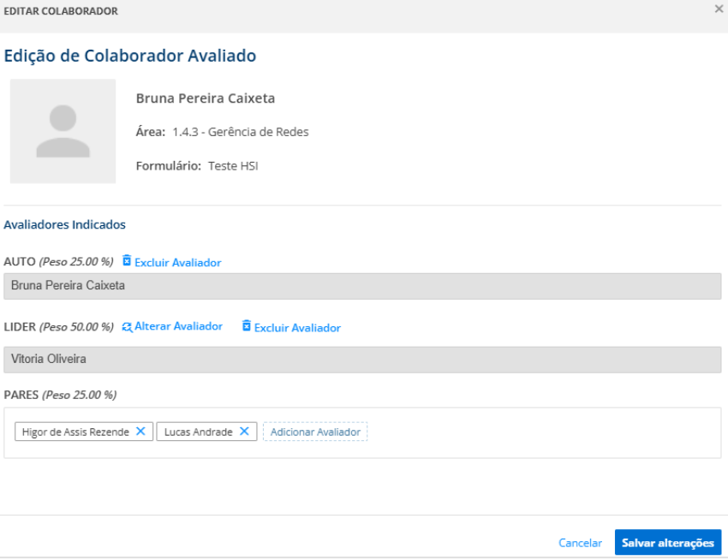Click the Edição de Colaborador Avaliado title
Viewport: 728px width, 560px height.
130,57
